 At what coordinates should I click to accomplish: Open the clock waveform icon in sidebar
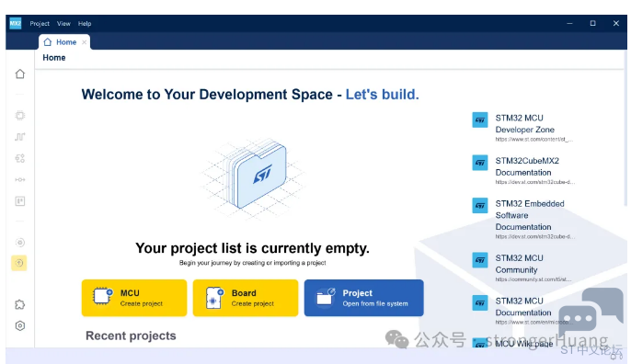[19, 137]
